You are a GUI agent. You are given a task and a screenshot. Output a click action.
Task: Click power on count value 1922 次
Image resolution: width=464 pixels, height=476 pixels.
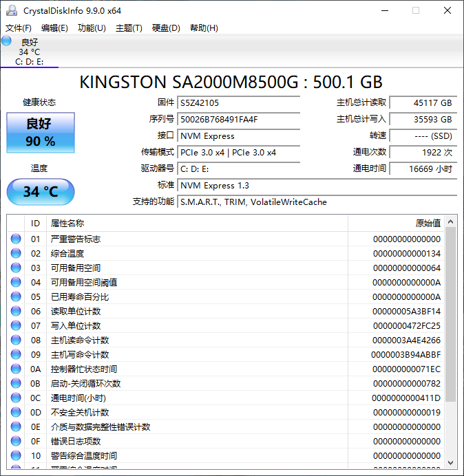423,153
